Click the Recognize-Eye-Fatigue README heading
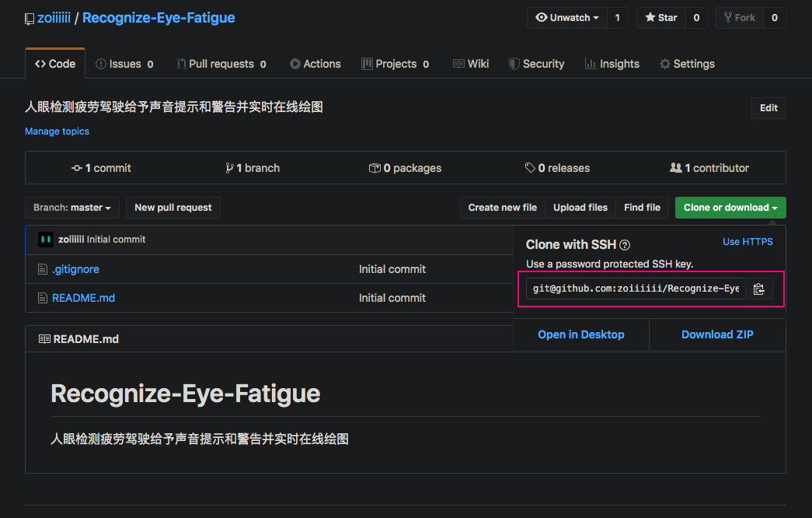Image resolution: width=812 pixels, height=518 pixels. click(186, 394)
